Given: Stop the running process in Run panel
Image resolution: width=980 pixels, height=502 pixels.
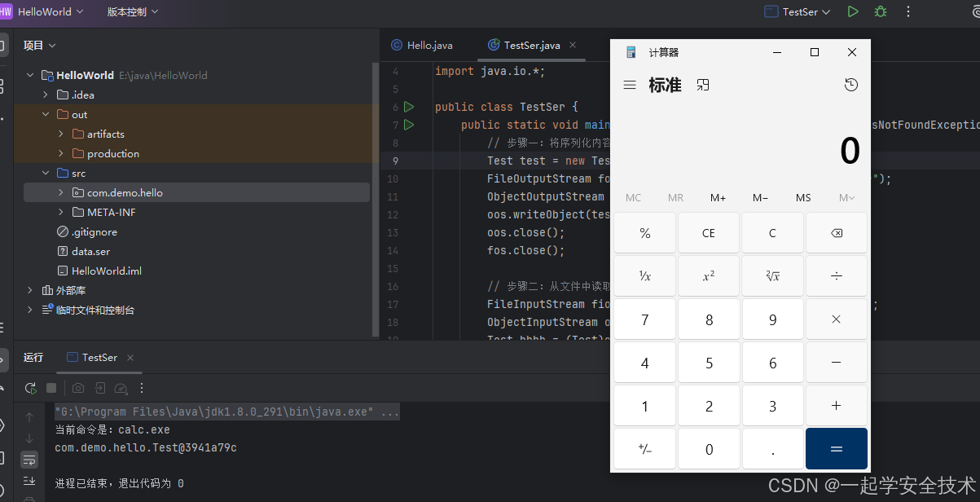Looking at the screenshot, I should tap(51, 389).
